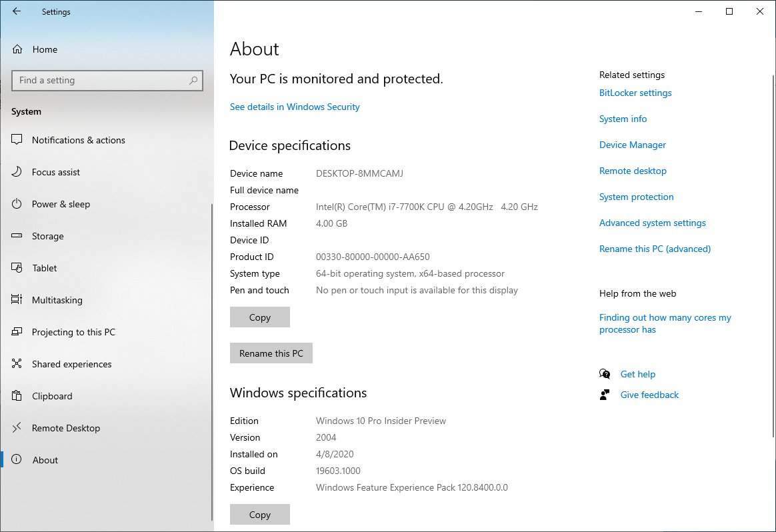The image size is (776, 532).
Task: Maximize the Settings window
Action: (729, 11)
